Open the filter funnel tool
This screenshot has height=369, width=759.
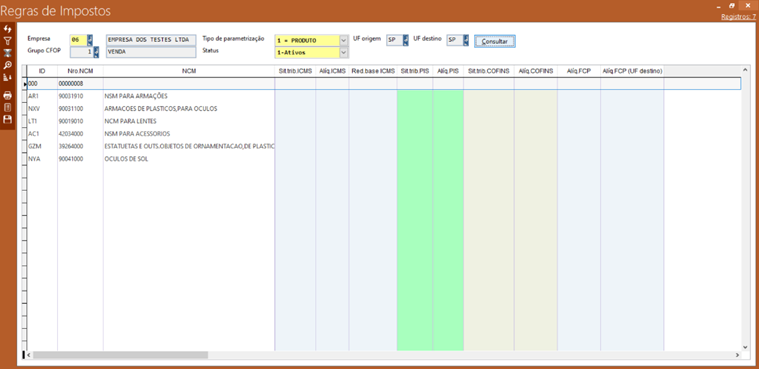(x=7, y=42)
